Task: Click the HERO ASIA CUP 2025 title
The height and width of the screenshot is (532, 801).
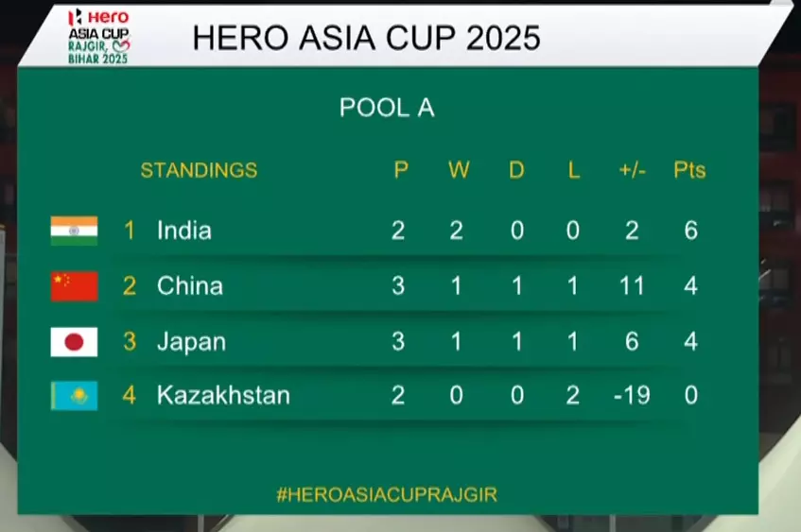Action: (366, 37)
